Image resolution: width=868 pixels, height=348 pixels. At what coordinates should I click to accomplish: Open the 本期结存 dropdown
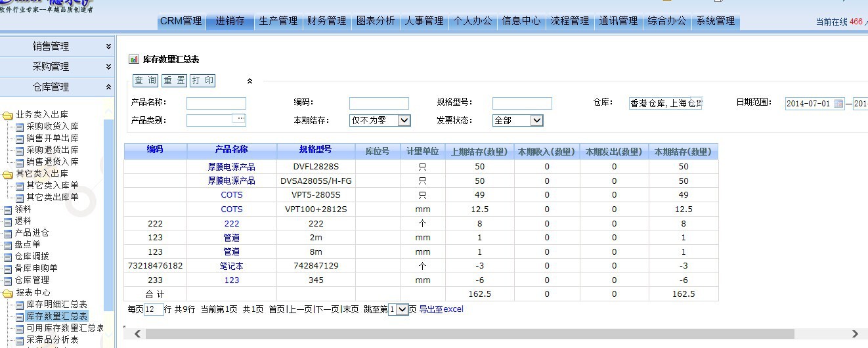404,121
